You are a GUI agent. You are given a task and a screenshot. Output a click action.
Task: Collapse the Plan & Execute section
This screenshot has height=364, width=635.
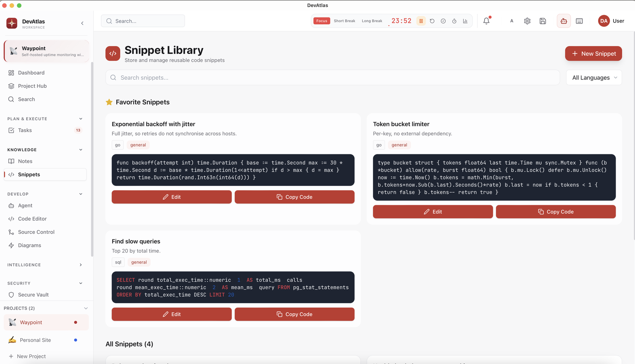pyautogui.click(x=81, y=119)
